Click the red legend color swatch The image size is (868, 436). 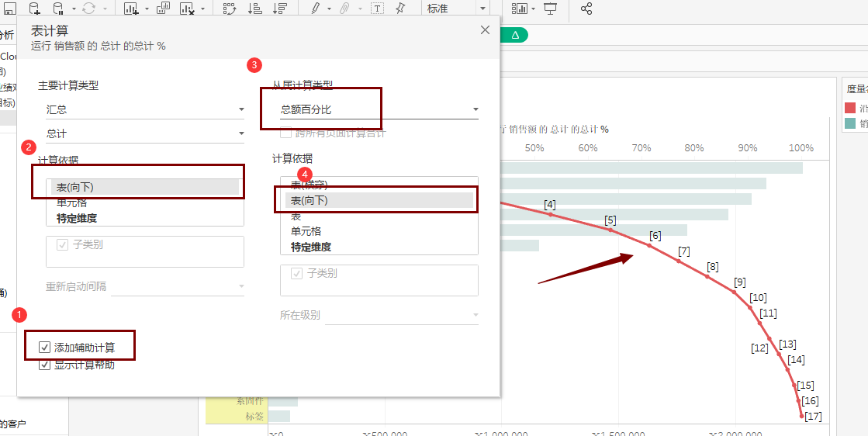pos(850,108)
